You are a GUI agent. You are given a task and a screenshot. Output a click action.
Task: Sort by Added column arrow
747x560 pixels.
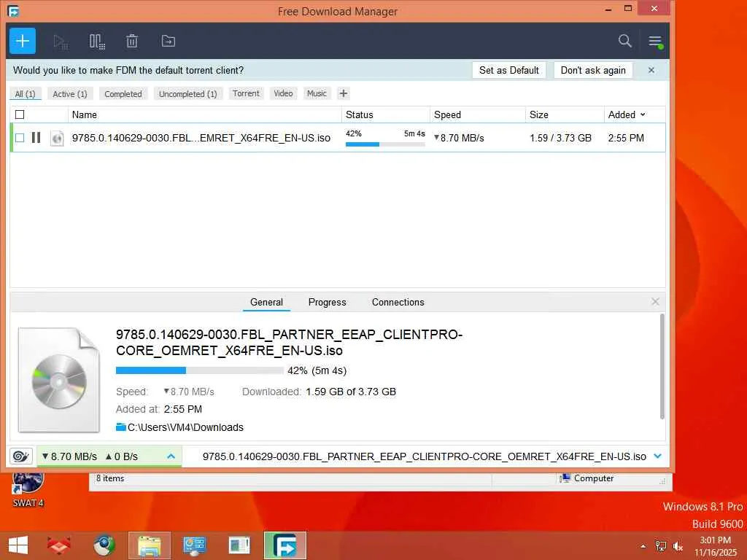click(643, 114)
